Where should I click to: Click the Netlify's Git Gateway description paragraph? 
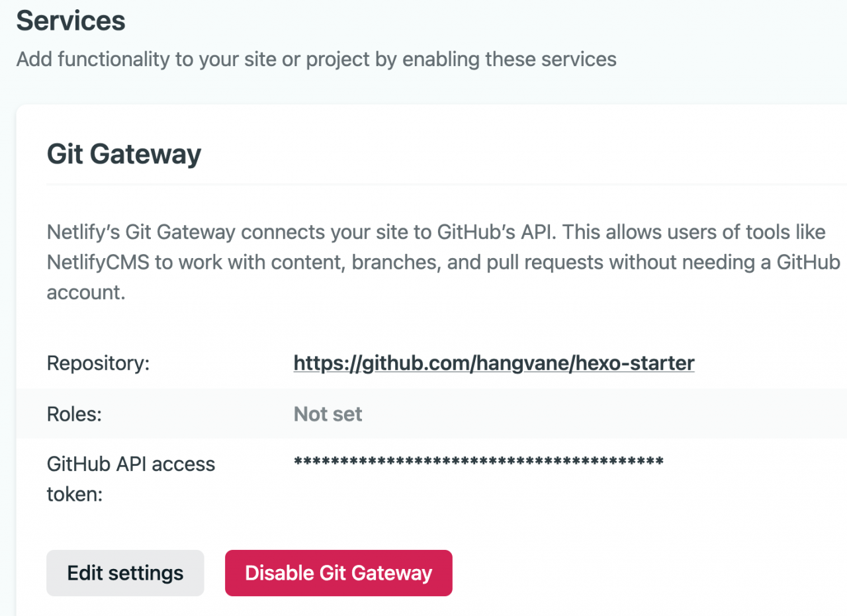tap(443, 263)
